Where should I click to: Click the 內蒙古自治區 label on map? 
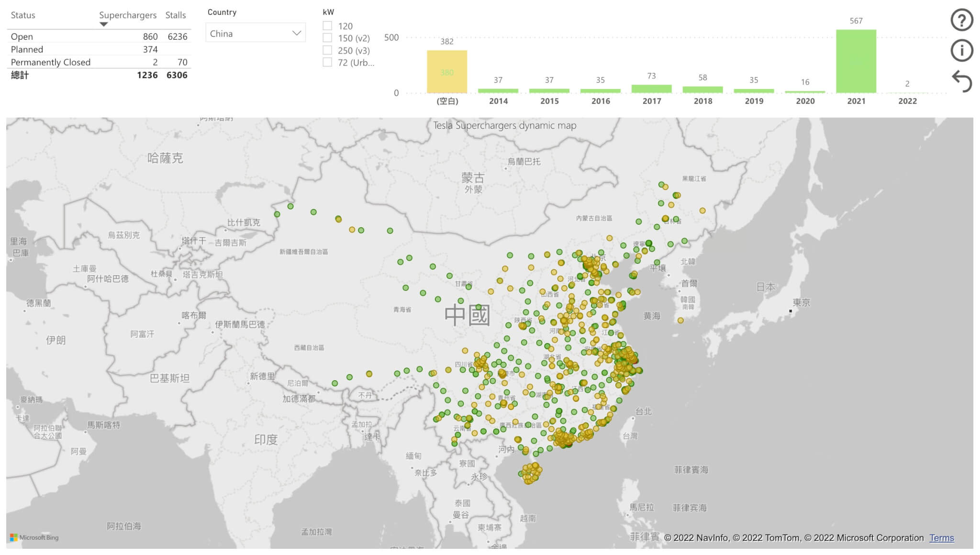(x=594, y=218)
